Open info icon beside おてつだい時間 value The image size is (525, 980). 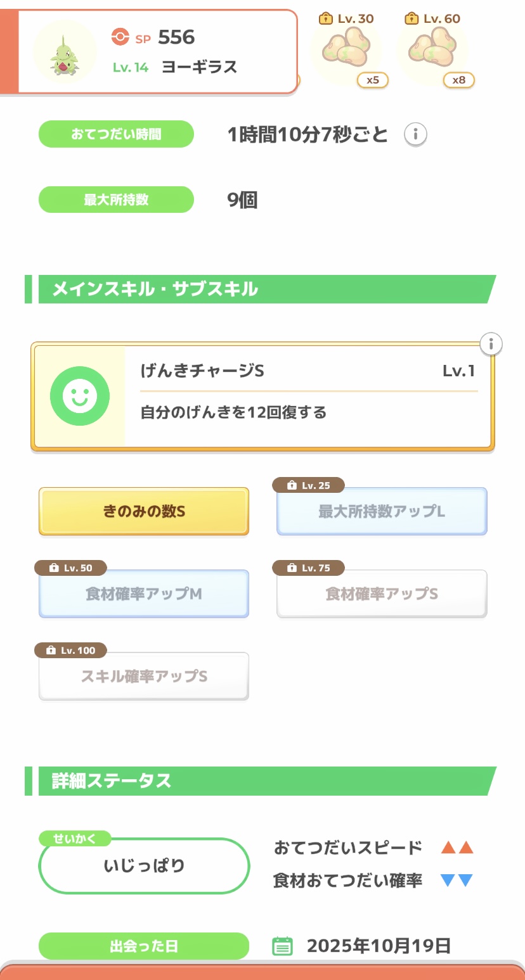click(415, 134)
